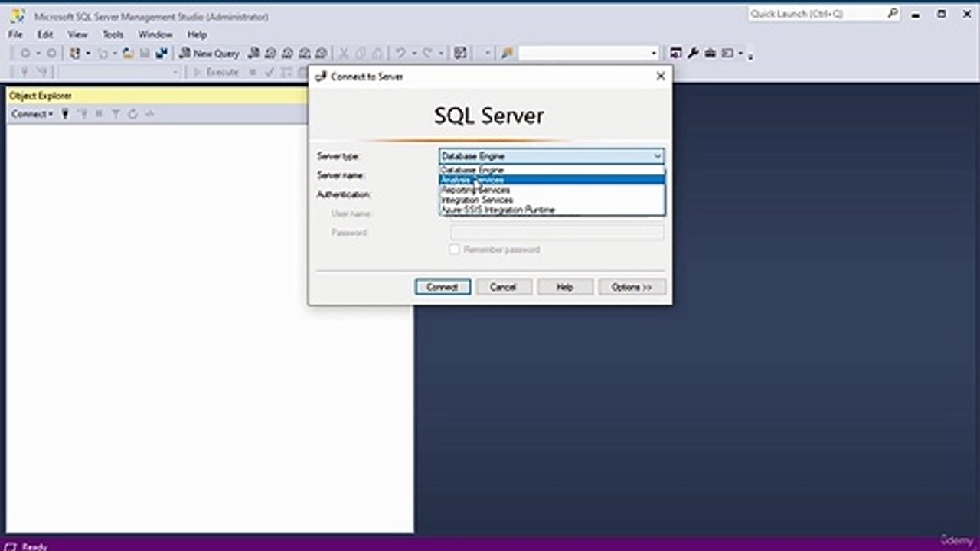Image resolution: width=980 pixels, height=551 pixels.
Task: Click the Find in Files icon
Action: click(507, 54)
